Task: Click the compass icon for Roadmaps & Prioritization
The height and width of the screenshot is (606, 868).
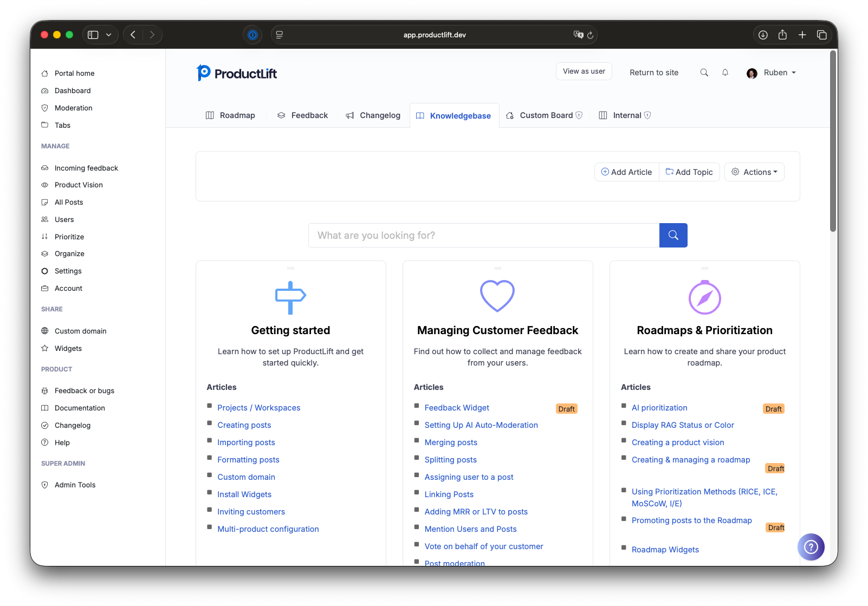Action: click(704, 297)
